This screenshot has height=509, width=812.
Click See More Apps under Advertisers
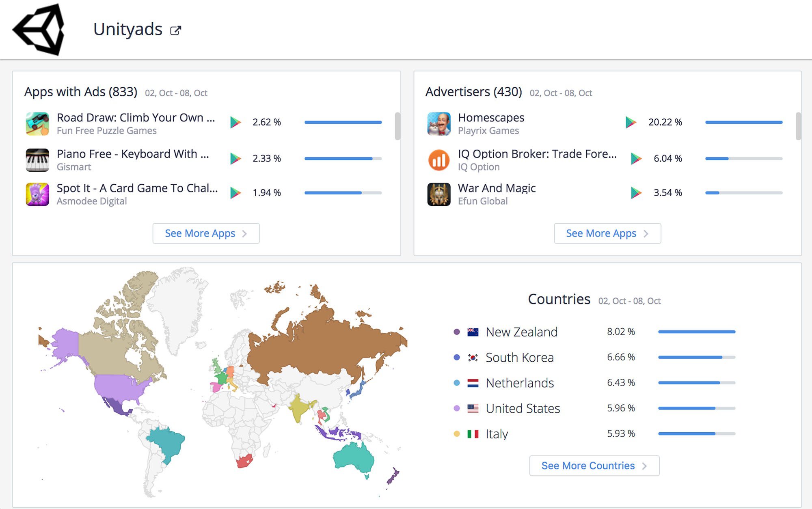coord(607,233)
